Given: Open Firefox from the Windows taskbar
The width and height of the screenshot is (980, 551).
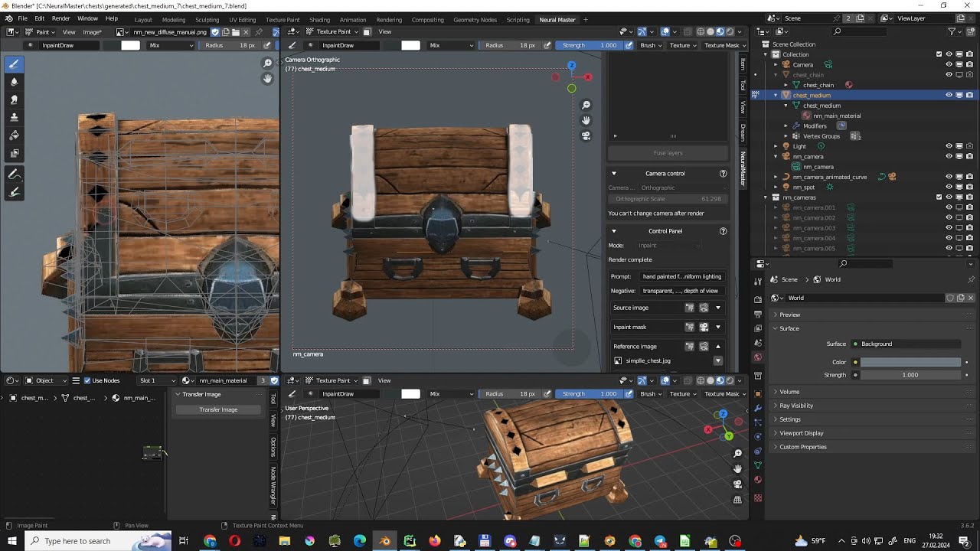Looking at the screenshot, I should [x=435, y=541].
